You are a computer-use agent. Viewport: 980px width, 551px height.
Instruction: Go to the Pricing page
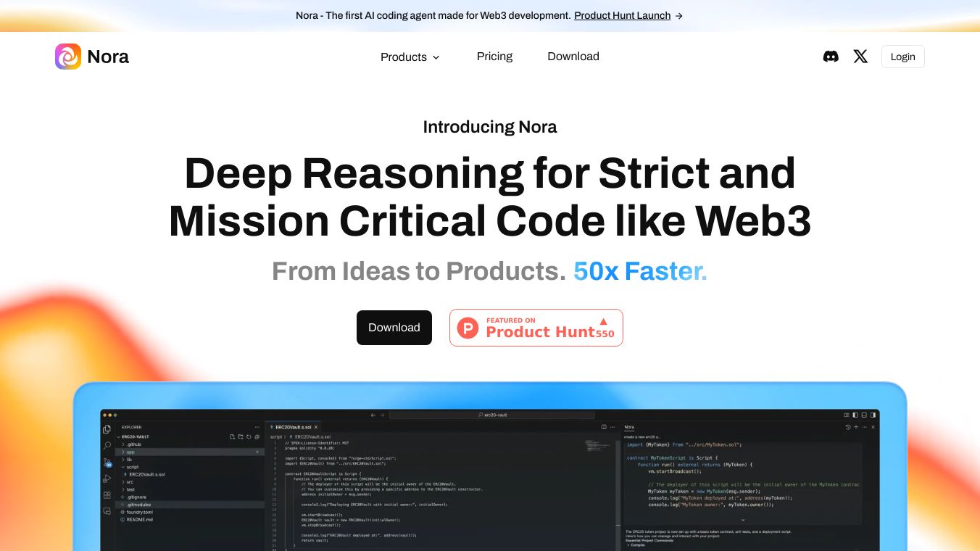[x=494, y=57]
